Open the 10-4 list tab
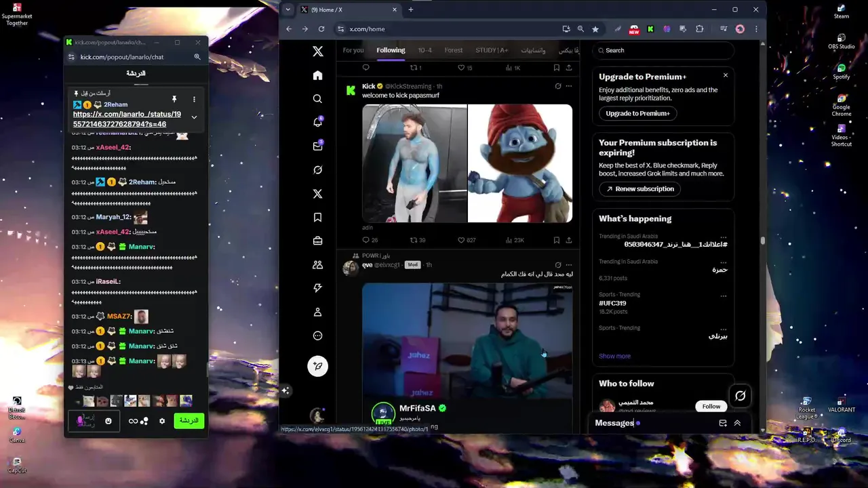 (425, 50)
